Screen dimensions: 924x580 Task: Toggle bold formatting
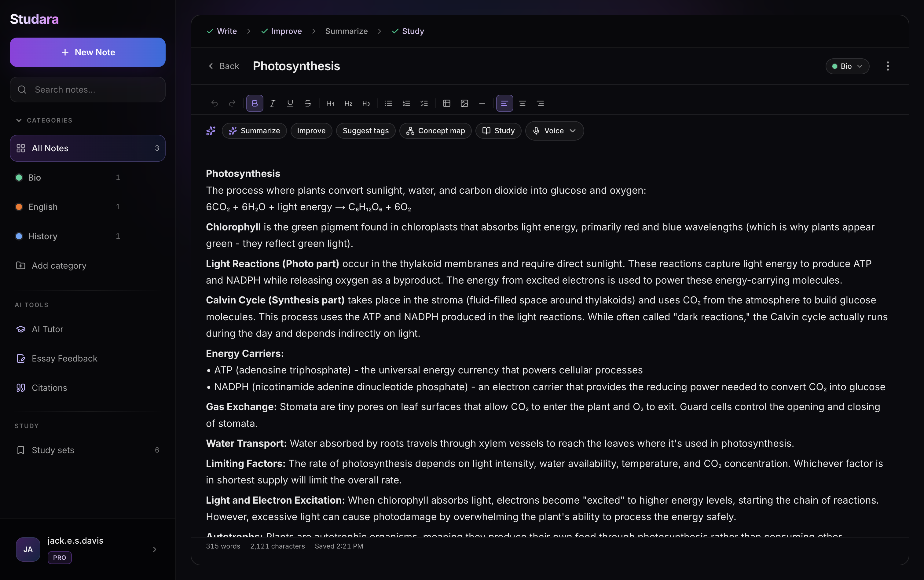[x=255, y=103]
